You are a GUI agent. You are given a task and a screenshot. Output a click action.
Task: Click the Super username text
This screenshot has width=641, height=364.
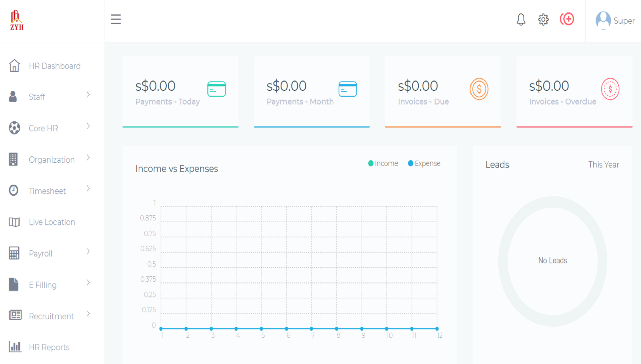click(x=624, y=21)
